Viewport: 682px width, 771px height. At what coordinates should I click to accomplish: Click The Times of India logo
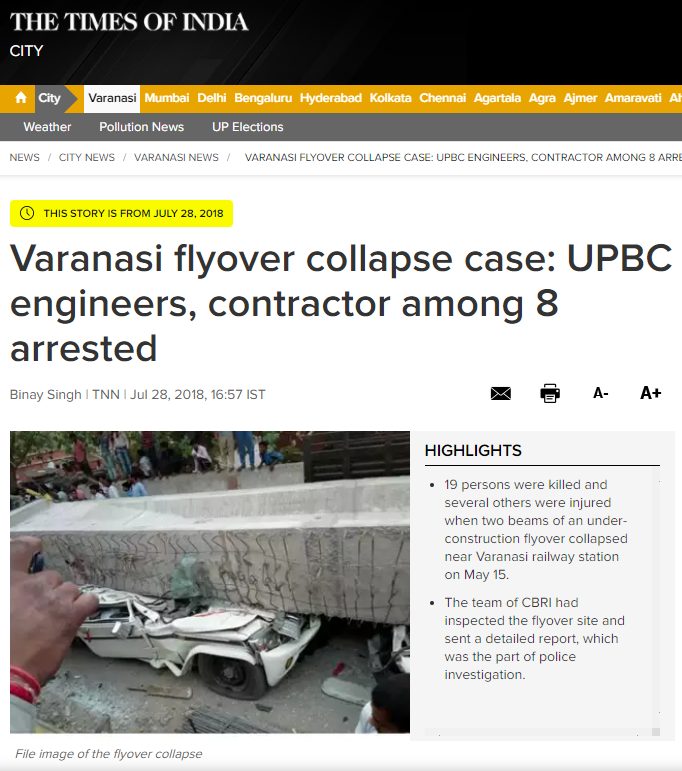click(129, 22)
